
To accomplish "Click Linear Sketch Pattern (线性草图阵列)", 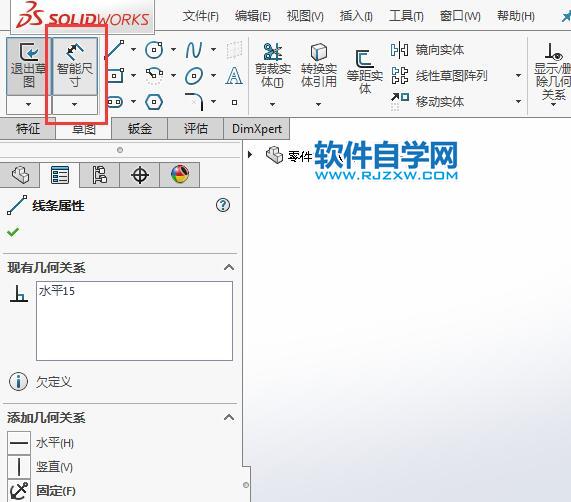I will tap(439, 76).
